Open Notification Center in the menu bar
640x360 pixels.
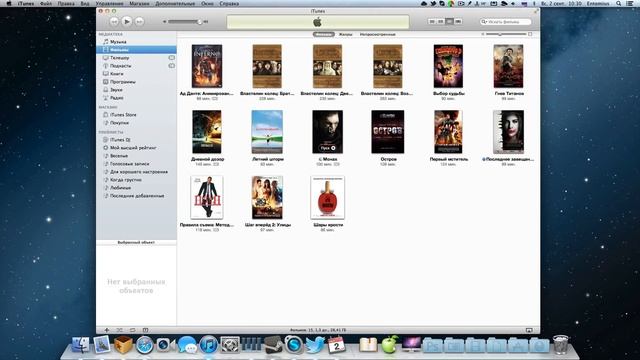point(631,4)
